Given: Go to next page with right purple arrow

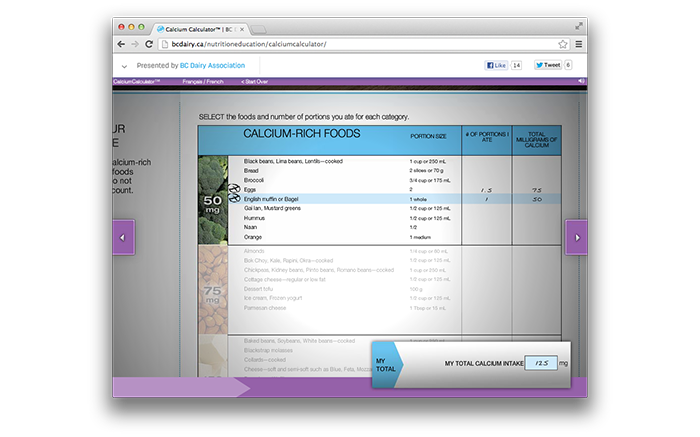Looking at the screenshot, I should pos(576,237).
